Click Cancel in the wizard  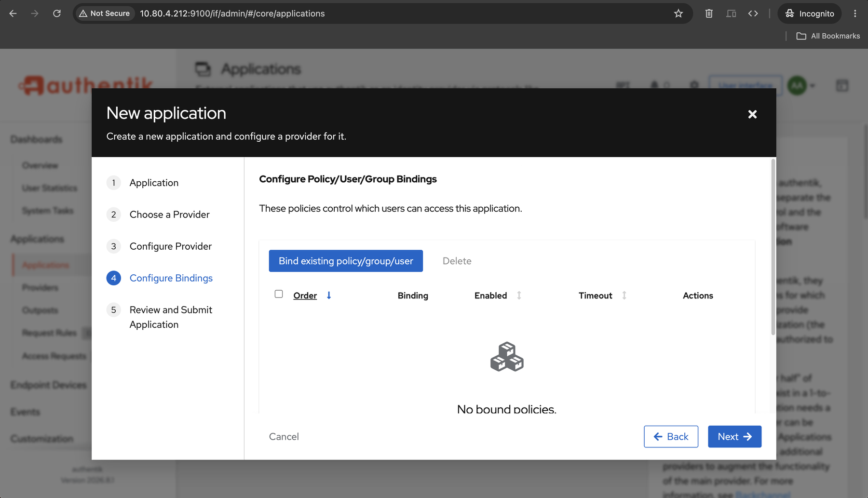pos(284,437)
